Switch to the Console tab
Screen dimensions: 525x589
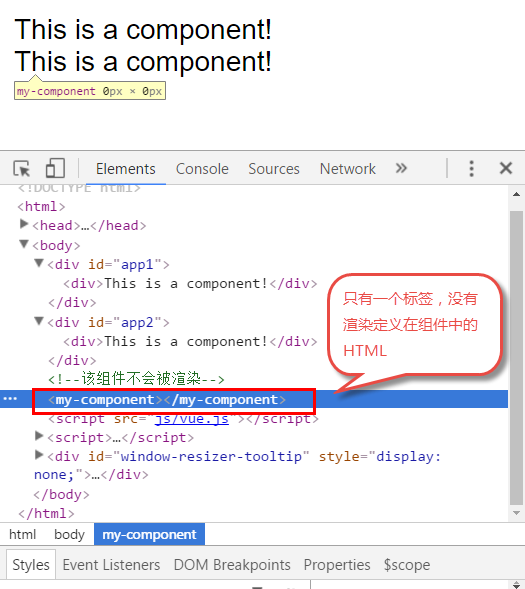coord(202,169)
